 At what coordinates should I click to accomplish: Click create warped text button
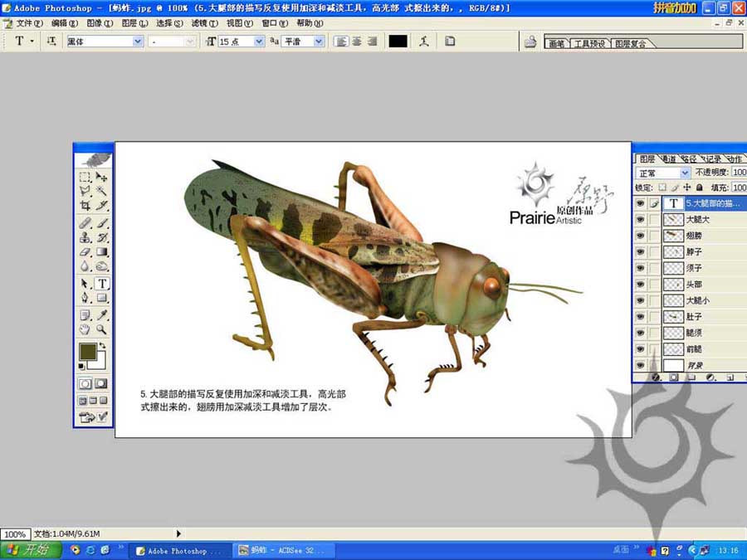(424, 41)
